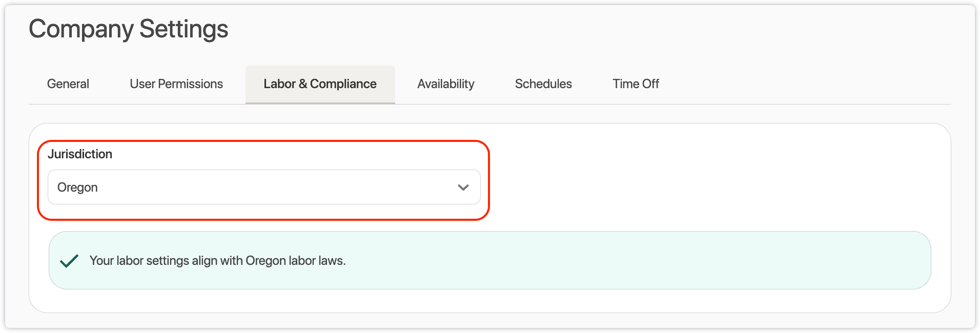980x333 pixels.
Task: Click the Jurisdiction field label
Action: tap(80, 154)
